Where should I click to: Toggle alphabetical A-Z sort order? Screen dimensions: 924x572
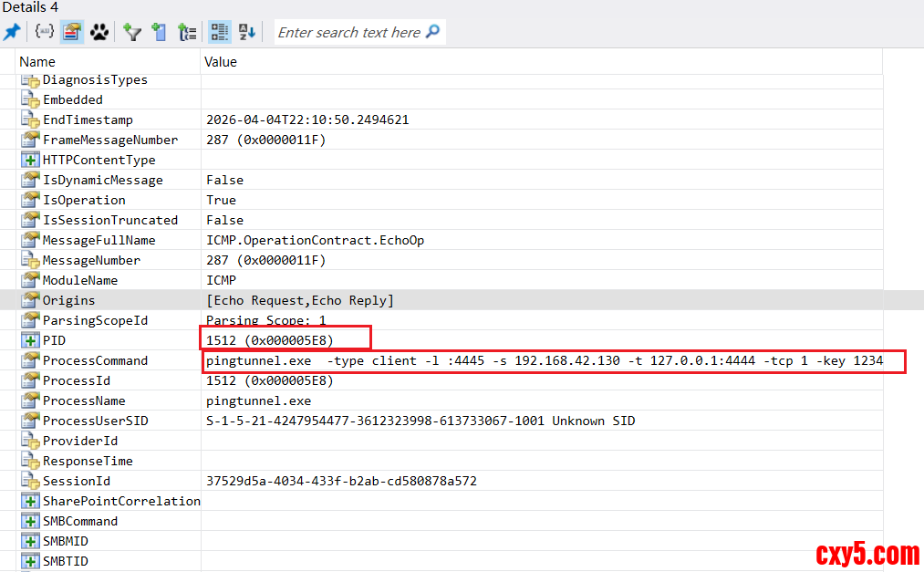click(x=247, y=32)
